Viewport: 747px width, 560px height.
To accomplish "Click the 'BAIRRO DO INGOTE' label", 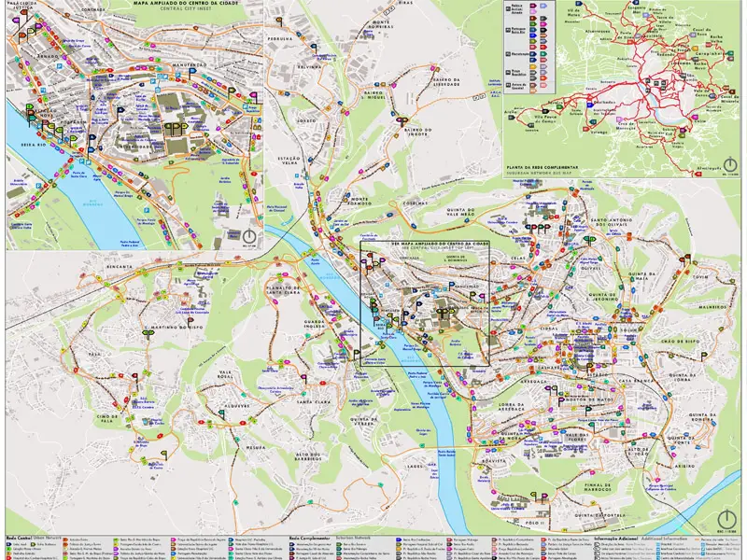I will (x=417, y=132).
